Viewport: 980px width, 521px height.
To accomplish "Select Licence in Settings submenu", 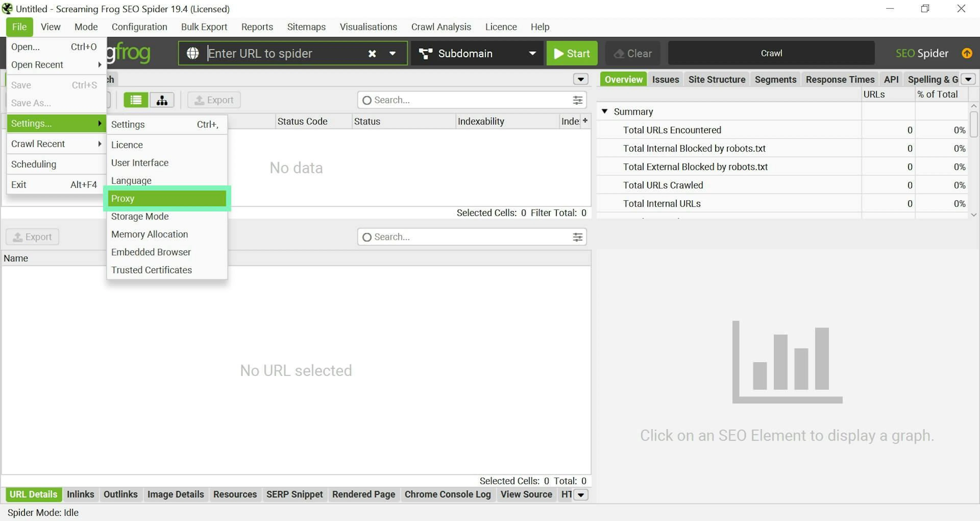I will click(x=167, y=145).
